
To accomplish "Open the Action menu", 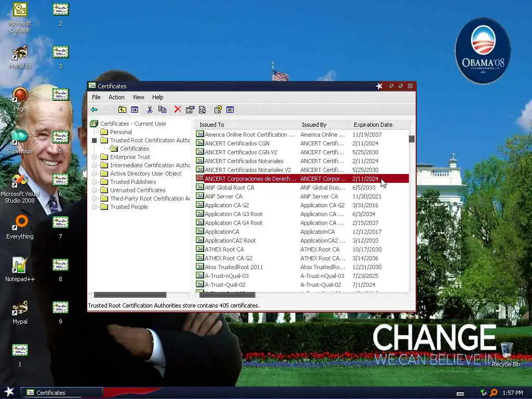I will click(116, 97).
